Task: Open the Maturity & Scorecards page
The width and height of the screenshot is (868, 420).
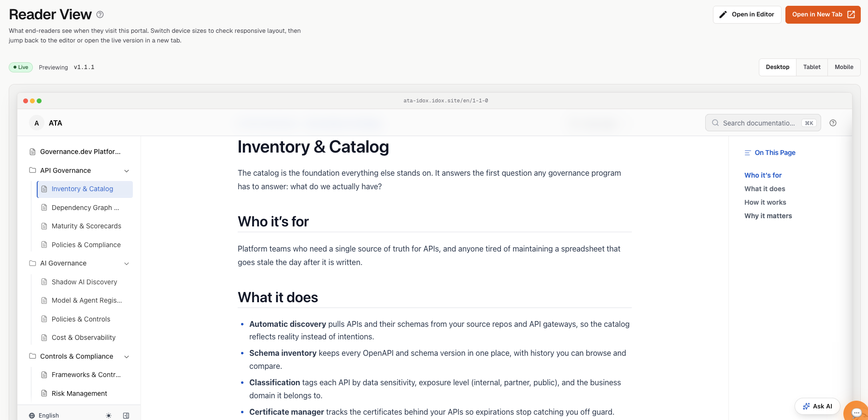Action: [85, 226]
